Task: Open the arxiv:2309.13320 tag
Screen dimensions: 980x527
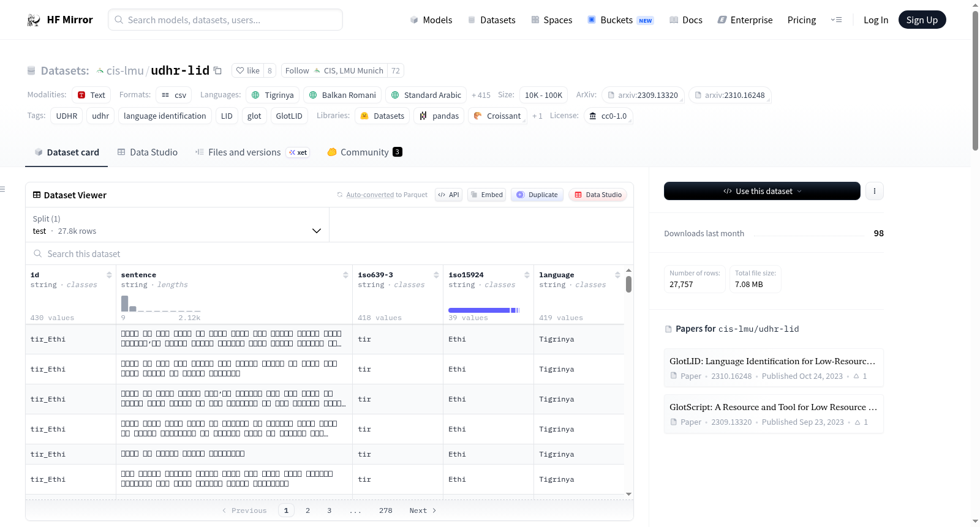Action: click(643, 95)
